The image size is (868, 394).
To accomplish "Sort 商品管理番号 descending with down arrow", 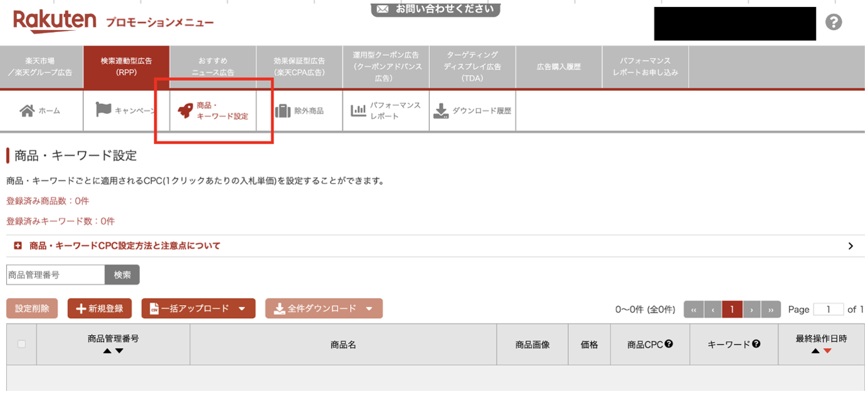I will (119, 351).
